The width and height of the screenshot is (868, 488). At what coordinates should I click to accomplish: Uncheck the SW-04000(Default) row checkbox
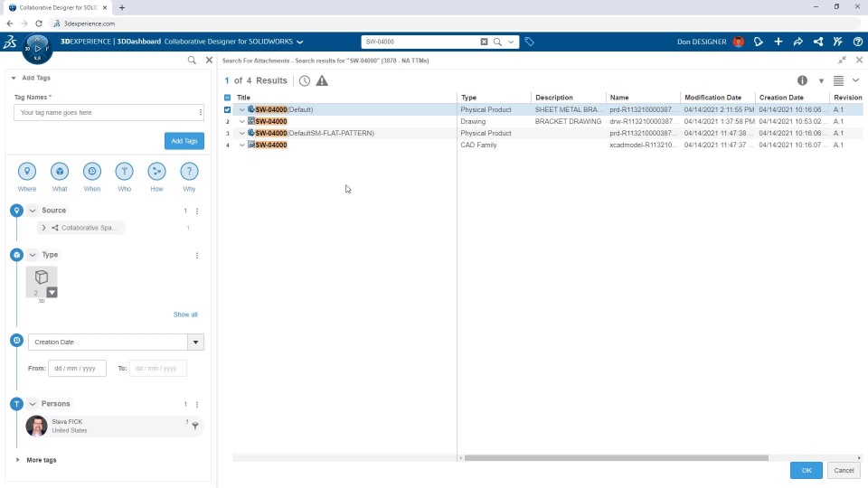pyautogui.click(x=228, y=109)
